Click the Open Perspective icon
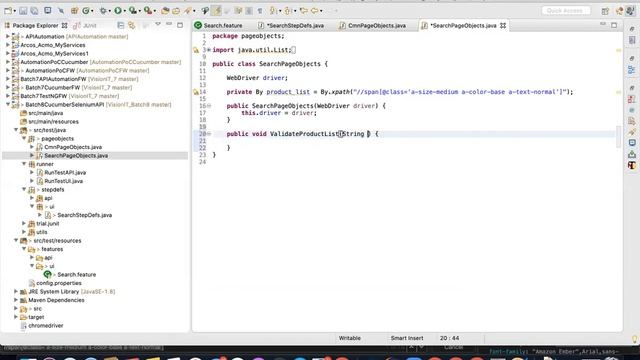This screenshot has width=640, height=360. tap(605, 11)
